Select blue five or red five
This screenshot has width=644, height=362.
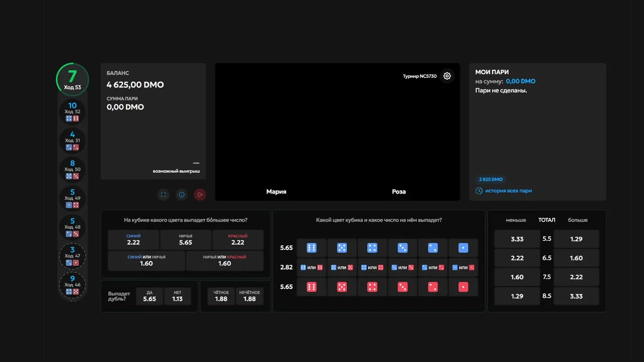point(342,267)
